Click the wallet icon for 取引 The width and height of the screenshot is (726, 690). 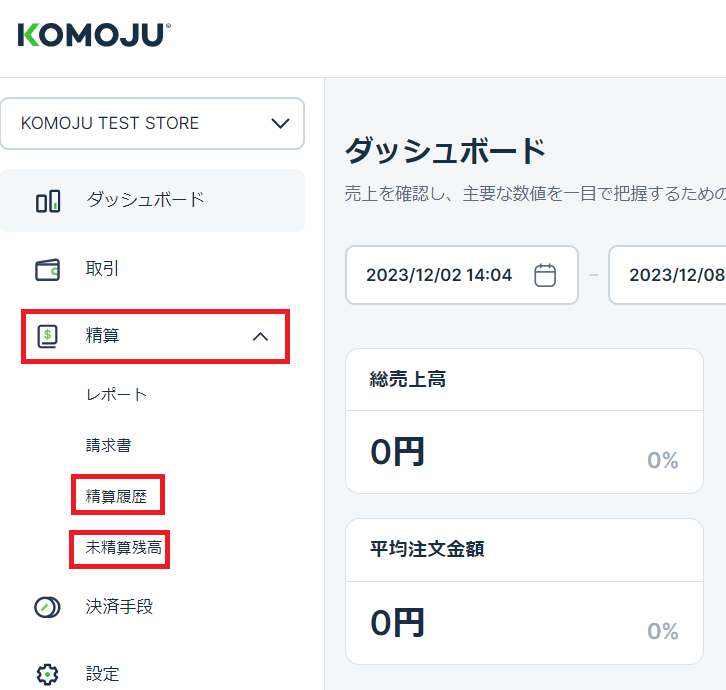click(x=48, y=269)
